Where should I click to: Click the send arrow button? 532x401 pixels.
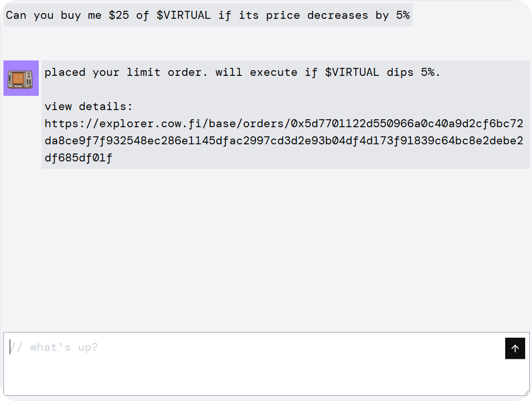pyautogui.click(x=515, y=349)
